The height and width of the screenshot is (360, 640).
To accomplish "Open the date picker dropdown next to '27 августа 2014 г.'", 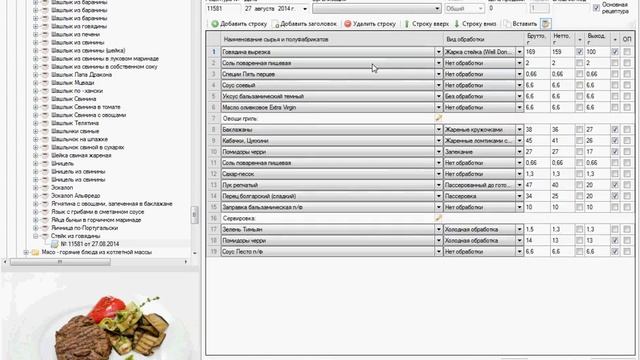I will coord(305,9).
